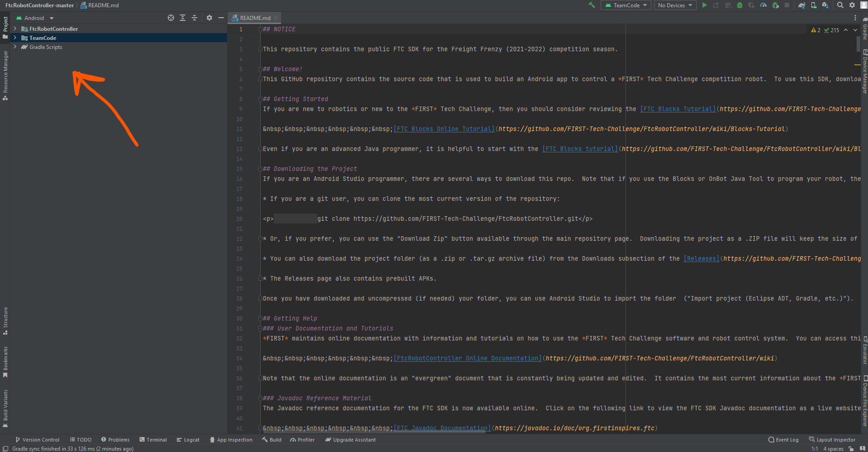Open the Build Variants side tab

(x=5, y=408)
